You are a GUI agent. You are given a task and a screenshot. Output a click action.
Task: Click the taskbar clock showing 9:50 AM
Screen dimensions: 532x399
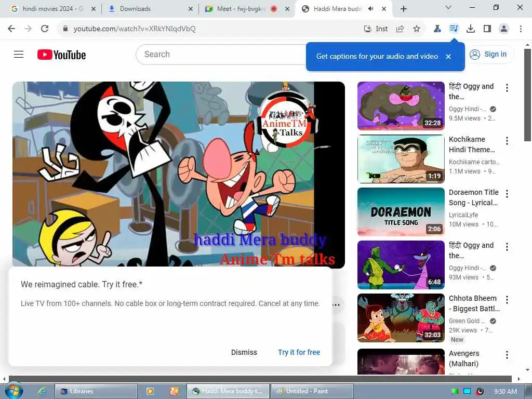tap(505, 392)
